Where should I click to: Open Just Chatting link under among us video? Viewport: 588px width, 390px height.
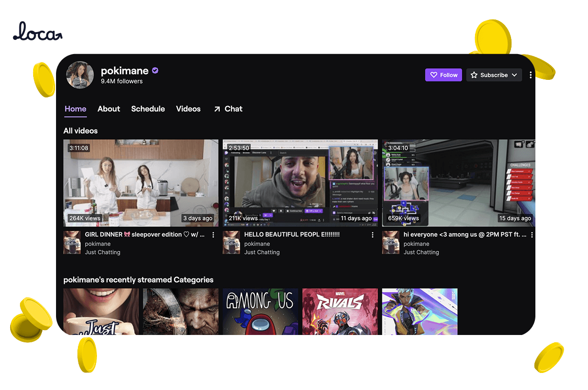click(x=421, y=252)
